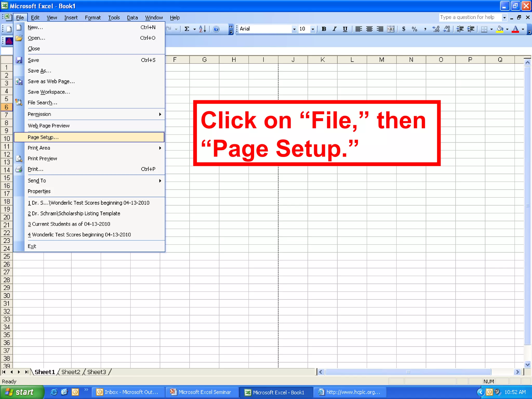
Task: Click Save floppy icon in File menu
Action: (19, 60)
